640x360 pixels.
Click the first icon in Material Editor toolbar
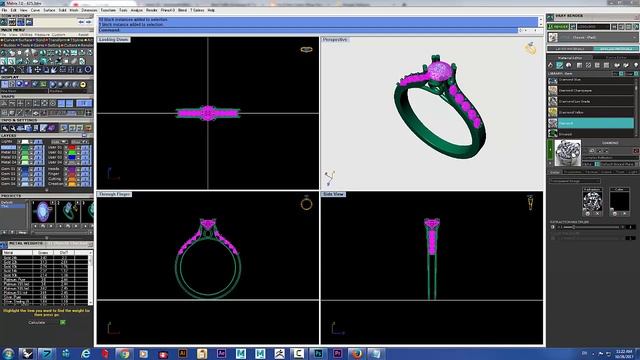click(x=551, y=65)
